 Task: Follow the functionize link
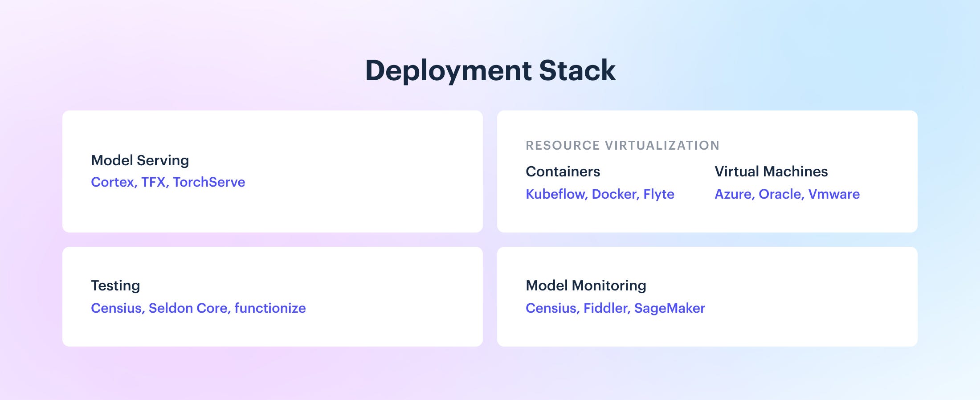pyautogui.click(x=270, y=308)
